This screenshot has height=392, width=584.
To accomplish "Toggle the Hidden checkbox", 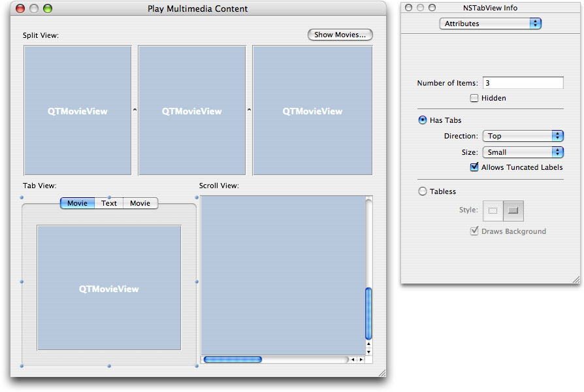I will coord(474,98).
